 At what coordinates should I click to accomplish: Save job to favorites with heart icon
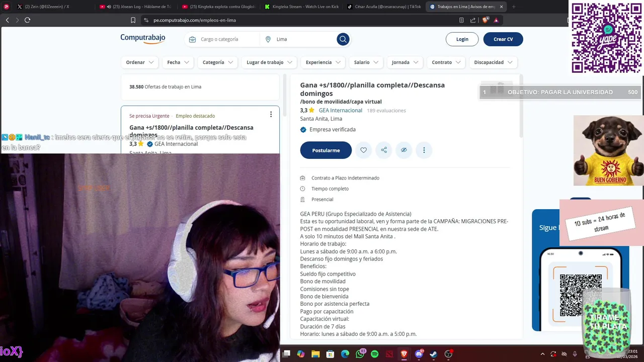(x=363, y=150)
